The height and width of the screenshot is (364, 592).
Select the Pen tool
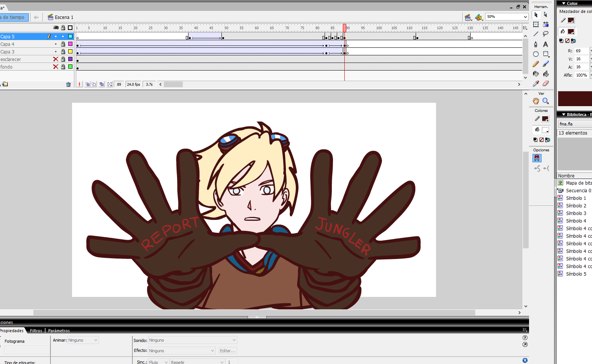536,44
